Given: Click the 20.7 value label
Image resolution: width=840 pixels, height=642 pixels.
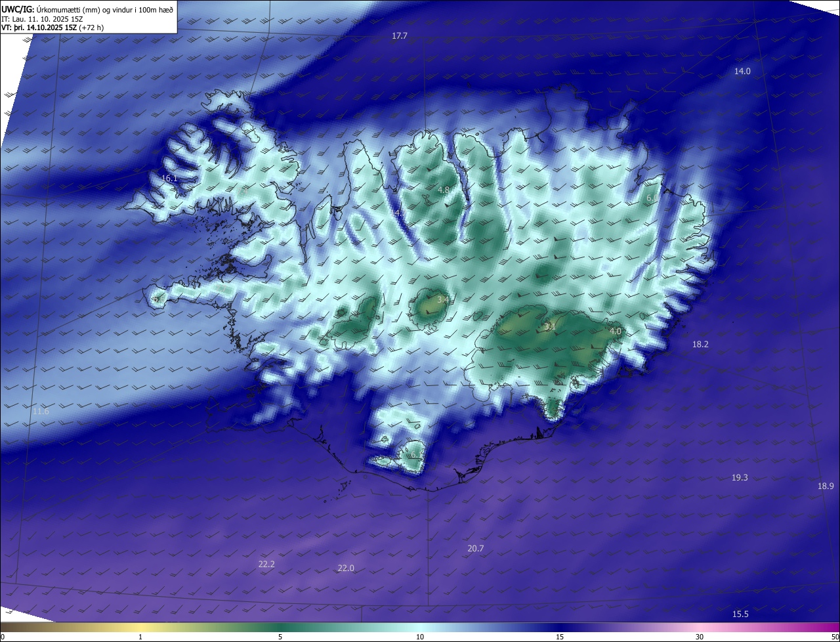Looking at the screenshot, I should (x=476, y=549).
